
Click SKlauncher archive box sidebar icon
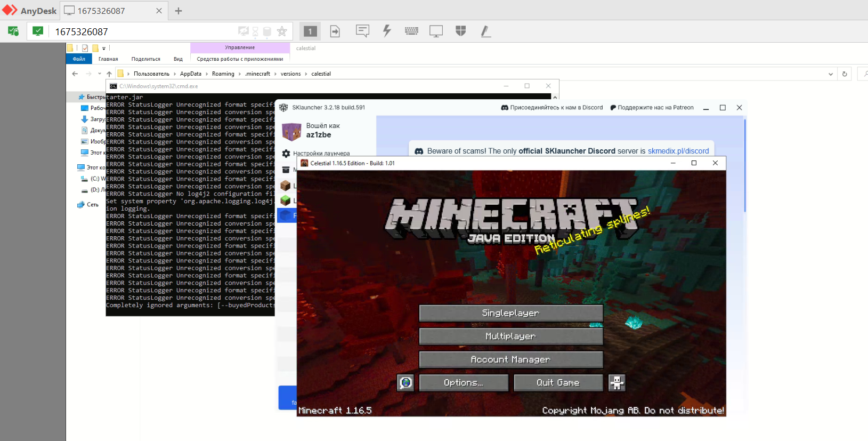286,170
